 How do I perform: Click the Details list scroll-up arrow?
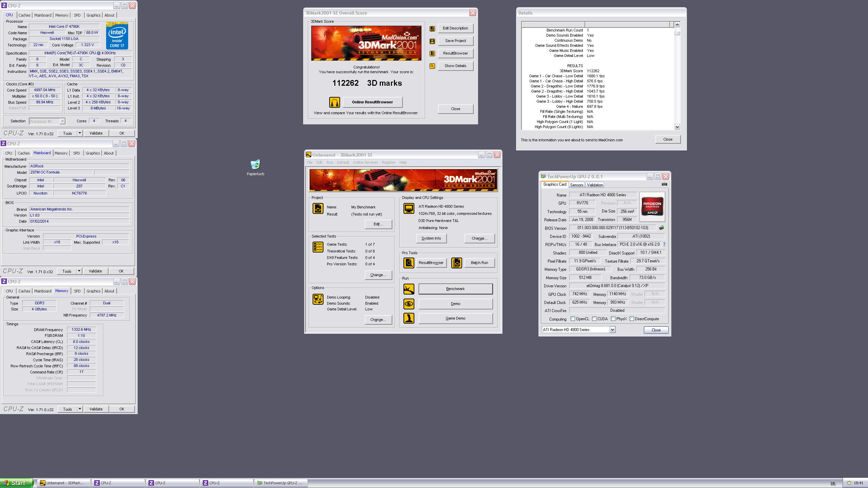(677, 25)
